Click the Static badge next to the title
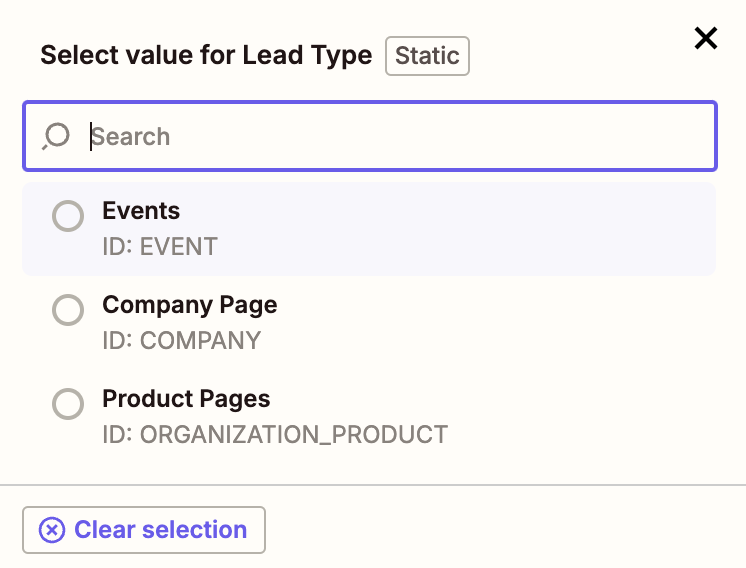746x568 pixels. click(427, 56)
